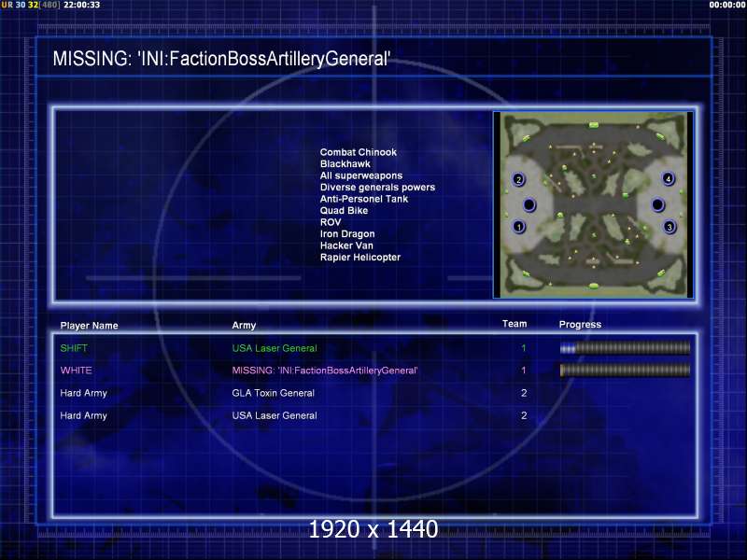Click SHIFT's army 'USA Laser General'
Screen dimensions: 747x560
[275, 348]
